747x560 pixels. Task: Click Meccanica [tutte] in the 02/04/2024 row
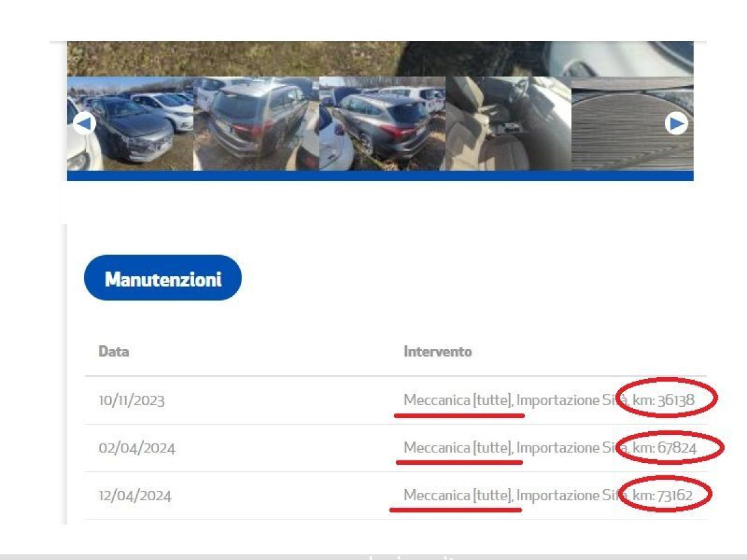pyautogui.click(x=458, y=447)
